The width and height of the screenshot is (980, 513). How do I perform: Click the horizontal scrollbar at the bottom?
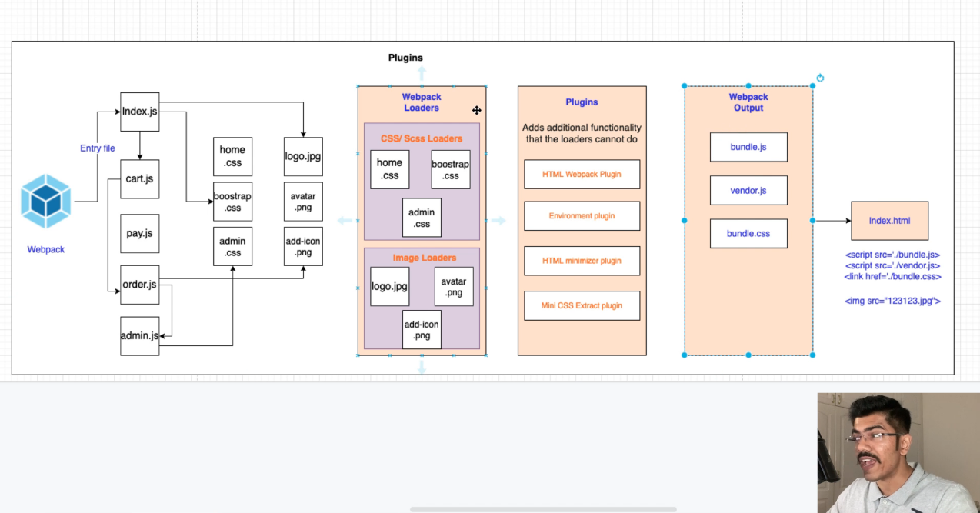pos(543,509)
